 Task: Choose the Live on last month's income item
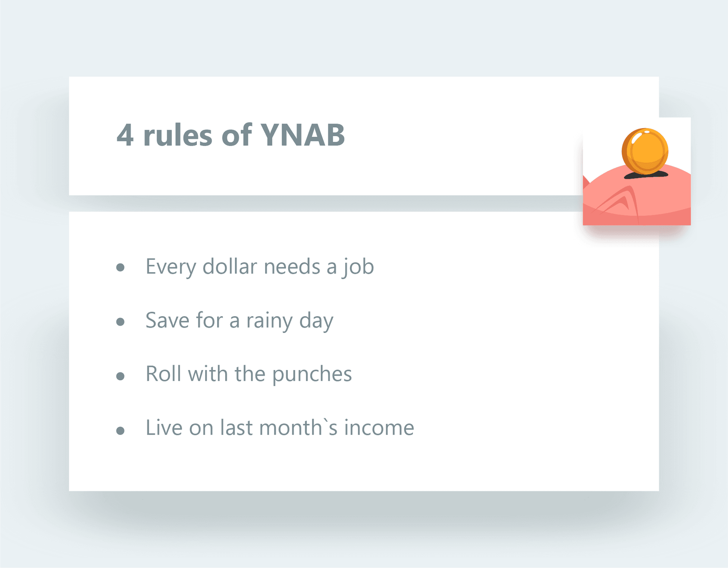click(x=280, y=428)
